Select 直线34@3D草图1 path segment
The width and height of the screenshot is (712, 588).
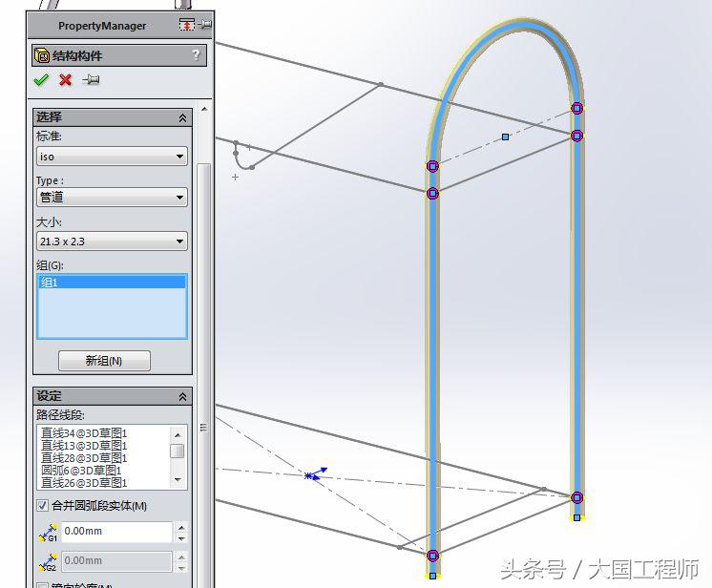point(84,433)
